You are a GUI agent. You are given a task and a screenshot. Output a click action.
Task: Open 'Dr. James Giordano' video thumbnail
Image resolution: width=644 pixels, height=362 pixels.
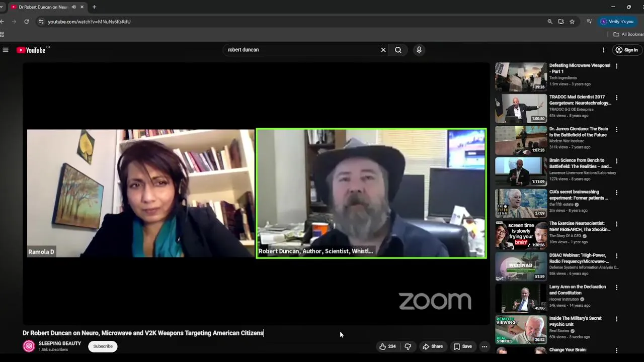click(521, 140)
